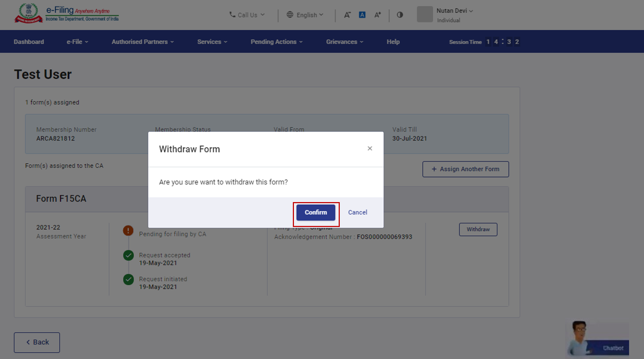644x359 pixels.
Task: Decrease font size with small A icon
Action: 347,15
